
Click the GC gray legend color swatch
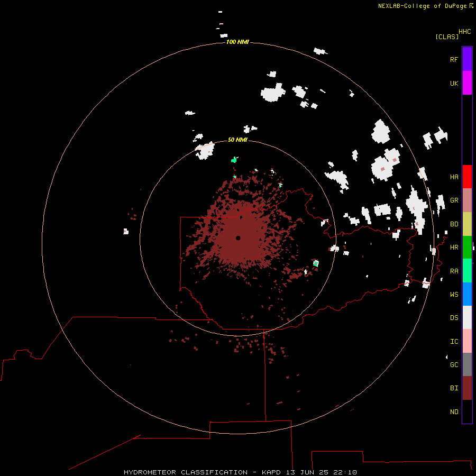pyautogui.click(x=467, y=364)
